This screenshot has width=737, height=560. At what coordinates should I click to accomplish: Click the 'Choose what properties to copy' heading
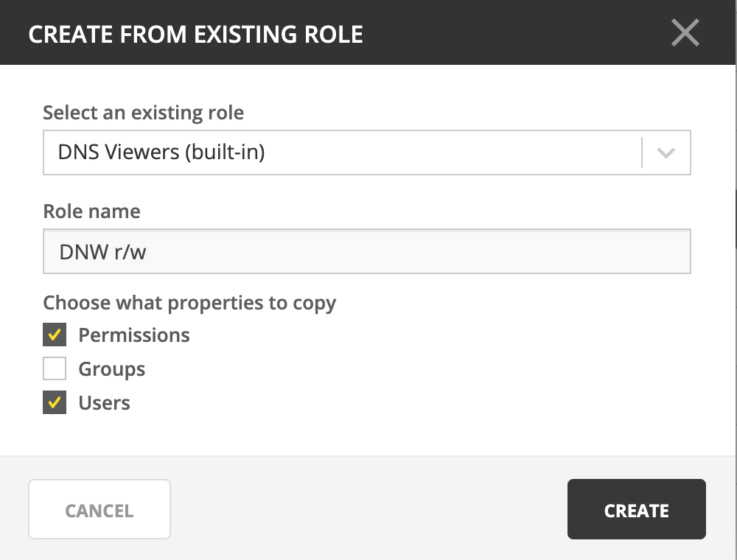point(189,303)
